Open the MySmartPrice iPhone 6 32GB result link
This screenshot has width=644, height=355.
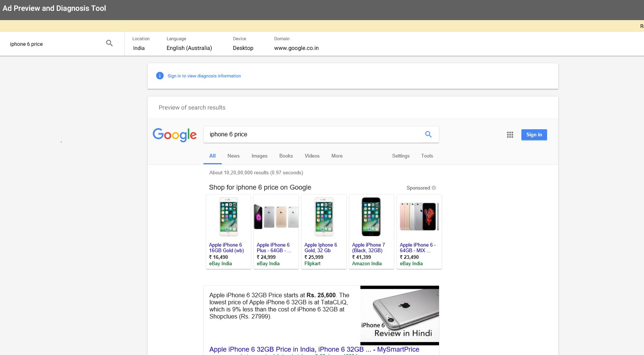pos(314,349)
